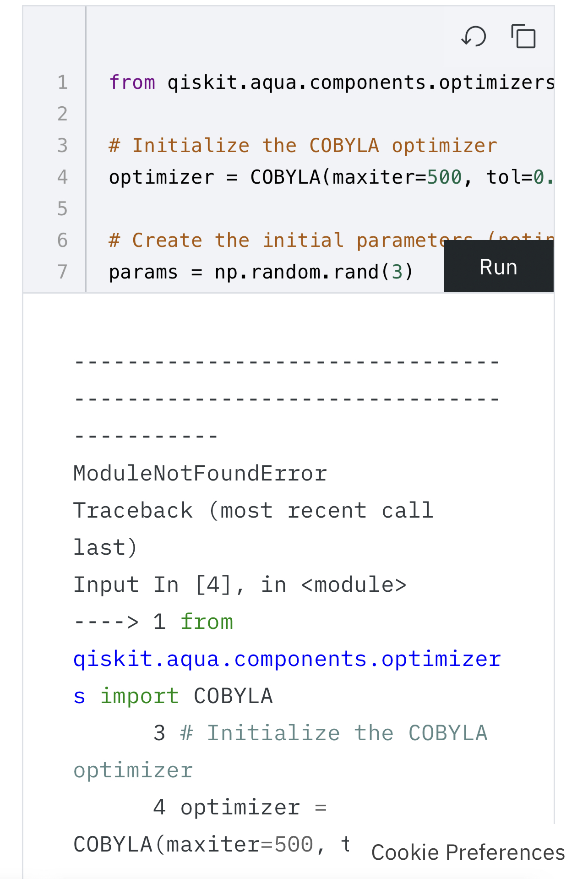Image resolution: width=588 pixels, height=879 pixels.
Task: Copy the code with the copy icon
Action: point(523,36)
